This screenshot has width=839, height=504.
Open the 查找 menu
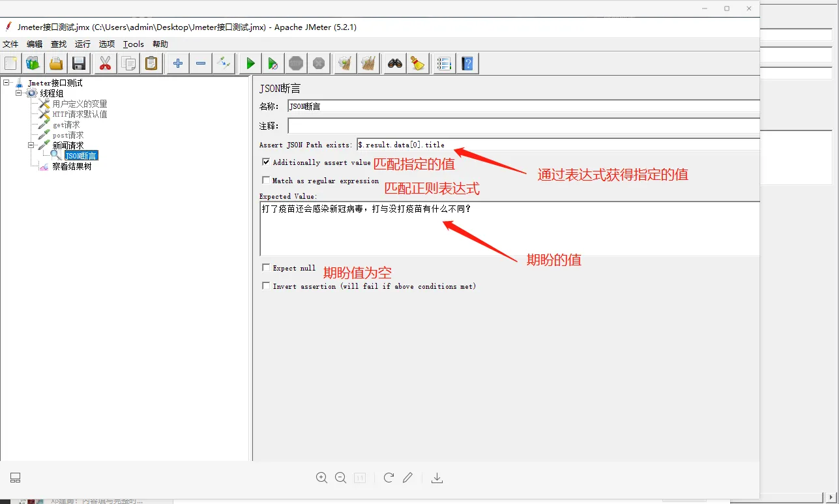(x=59, y=44)
